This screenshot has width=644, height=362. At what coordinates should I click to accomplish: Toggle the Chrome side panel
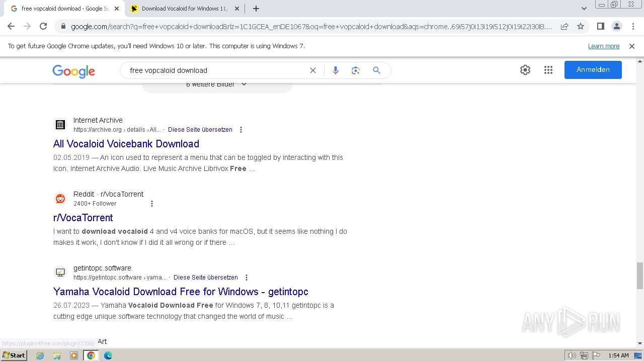(x=600, y=26)
